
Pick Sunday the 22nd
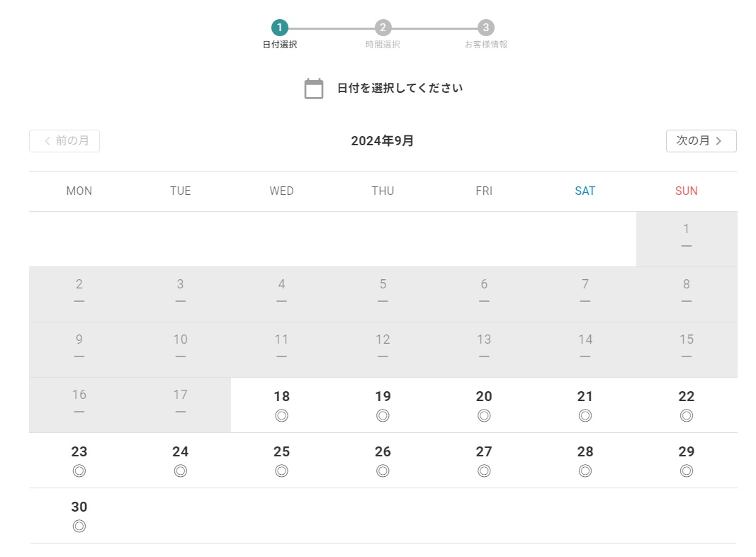click(686, 405)
